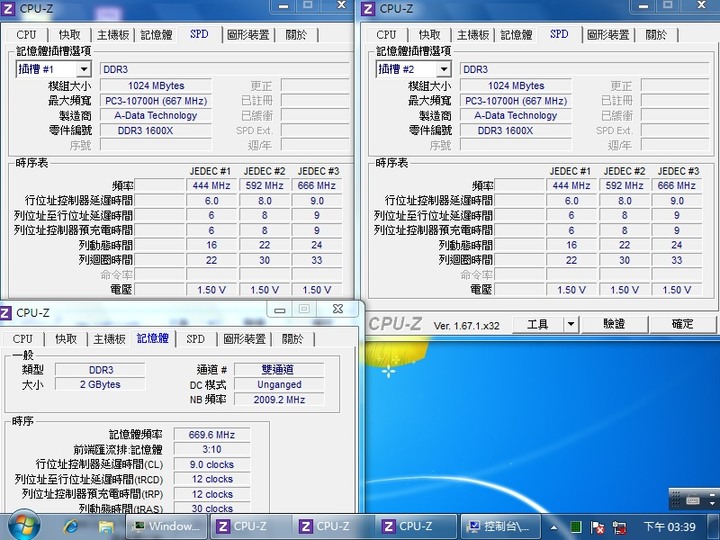Open 關於 tab in the memory CPU-Z window

(292, 339)
